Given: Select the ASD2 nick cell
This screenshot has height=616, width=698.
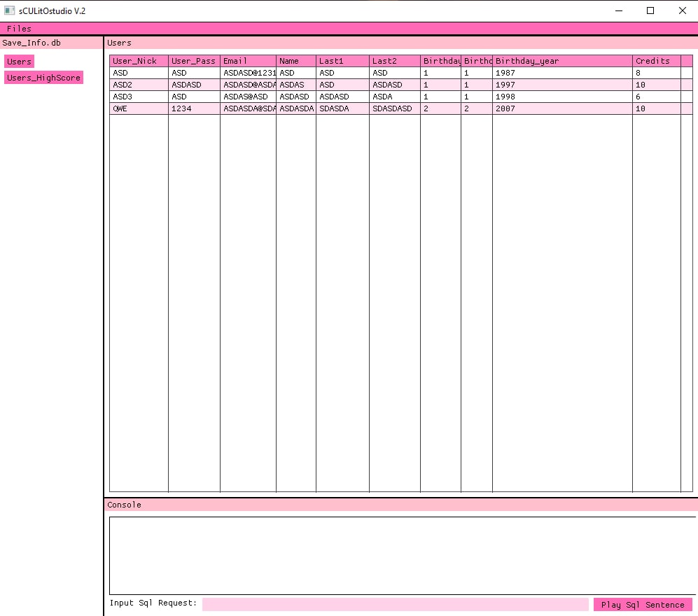Looking at the screenshot, I should tap(139, 85).
